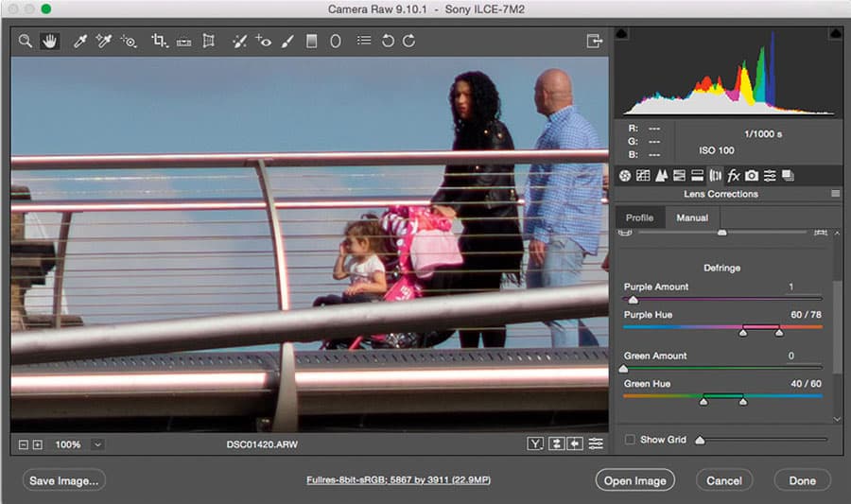Toggle full screen mode icon
Image resolution: width=851 pixels, height=504 pixels.
[x=595, y=41]
